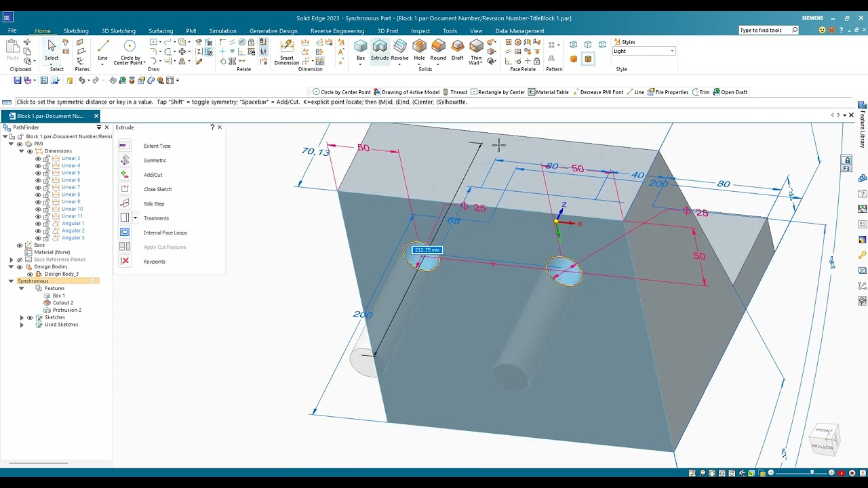The image size is (868, 488).
Task: Open Material Table shortcut
Action: click(548, 92)
